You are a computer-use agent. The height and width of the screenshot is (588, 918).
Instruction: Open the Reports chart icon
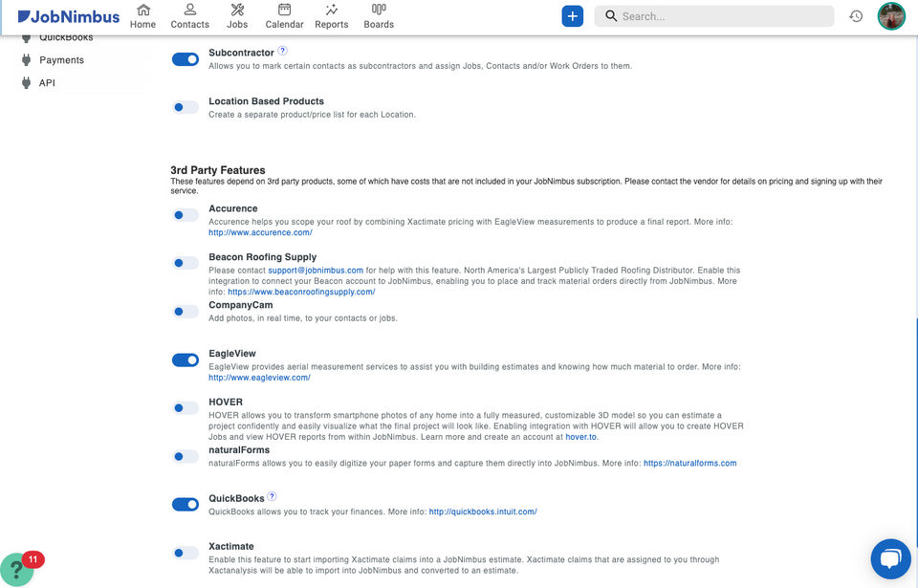(x=332, y=10)
